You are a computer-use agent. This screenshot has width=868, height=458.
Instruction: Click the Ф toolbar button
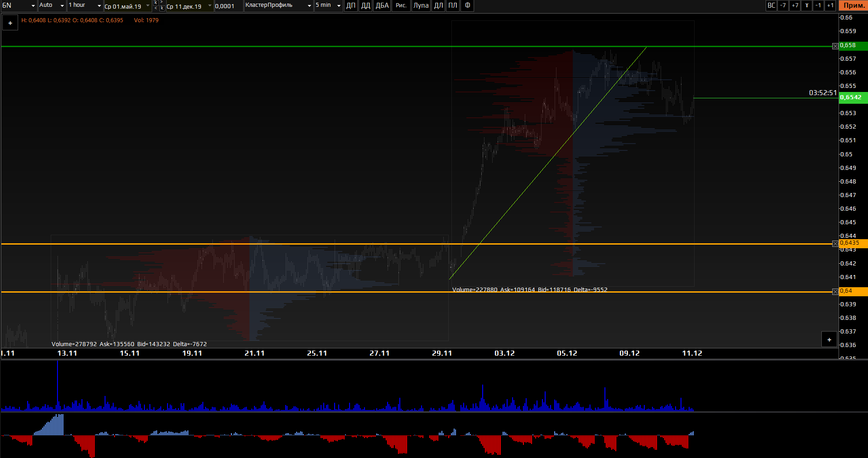click(x=467, y=5)
